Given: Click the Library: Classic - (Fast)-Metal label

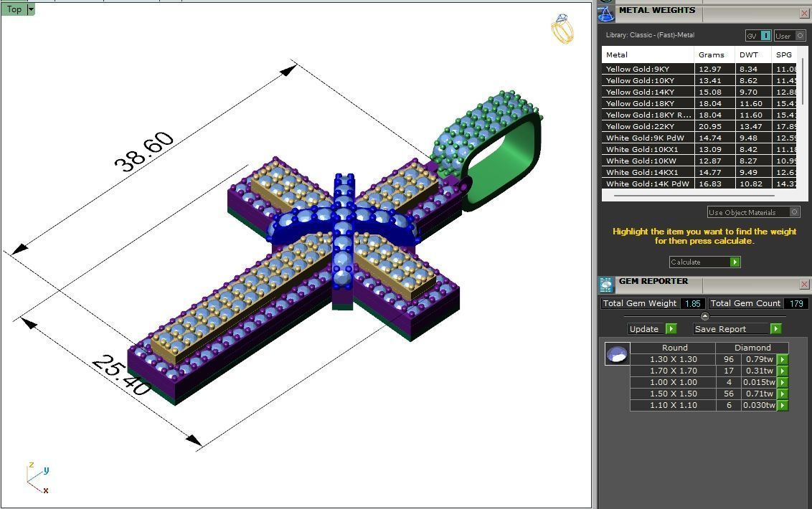Looking at the screenshot, I should [x=650, y=35].
